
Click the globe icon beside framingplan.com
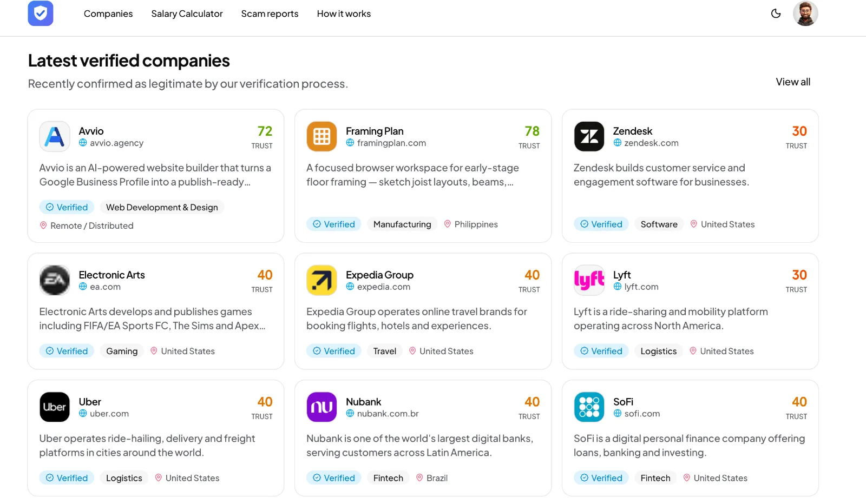[x=350, y=143]
